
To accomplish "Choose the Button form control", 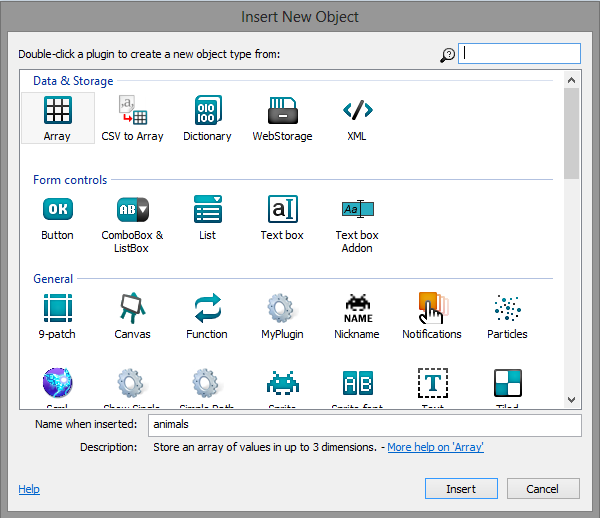I will pos(57,209).
